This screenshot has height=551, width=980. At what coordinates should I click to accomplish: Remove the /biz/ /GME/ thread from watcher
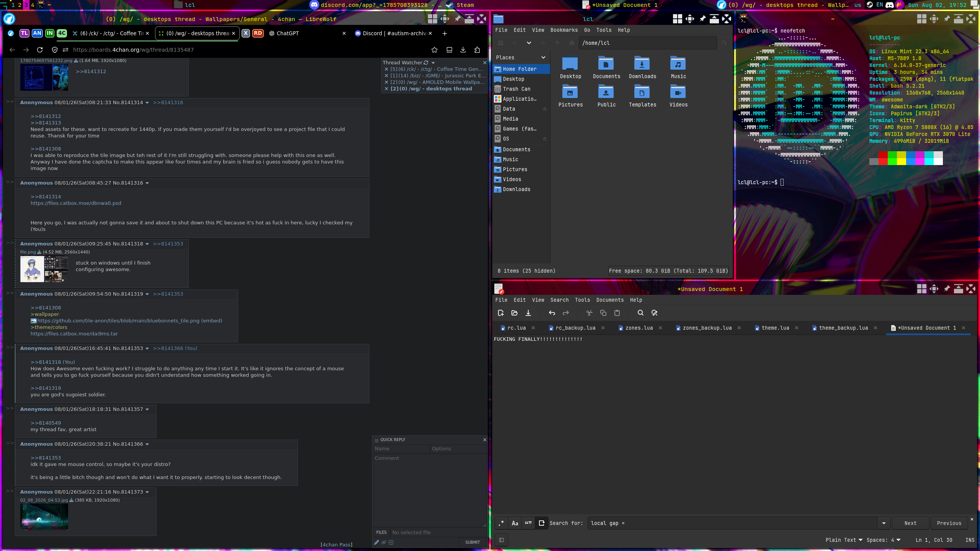coord(386,76)
